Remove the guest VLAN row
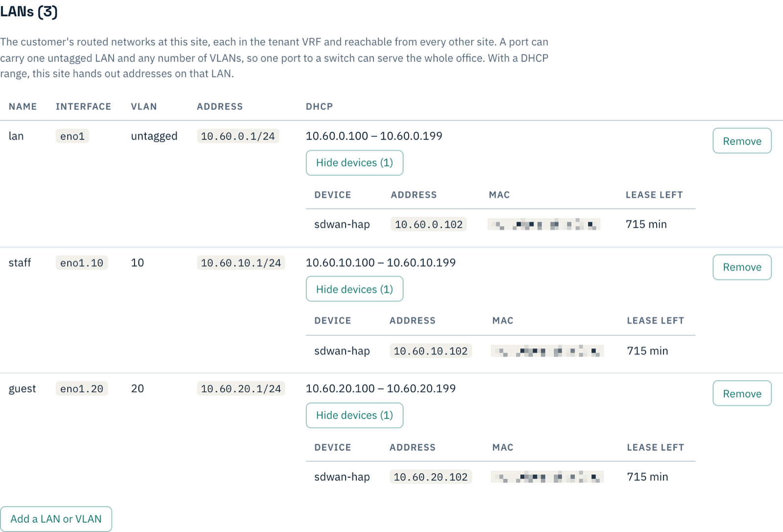 pos(742,393)
